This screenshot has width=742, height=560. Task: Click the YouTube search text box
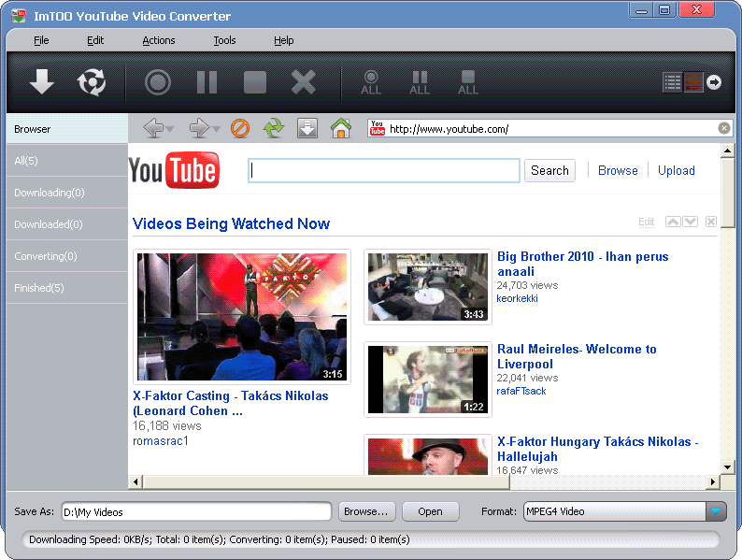[384, 170]
